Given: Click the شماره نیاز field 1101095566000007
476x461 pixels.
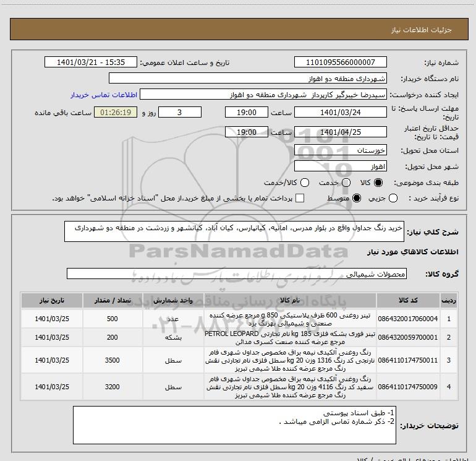Looking at the screenshot, I should pos(340,62).
